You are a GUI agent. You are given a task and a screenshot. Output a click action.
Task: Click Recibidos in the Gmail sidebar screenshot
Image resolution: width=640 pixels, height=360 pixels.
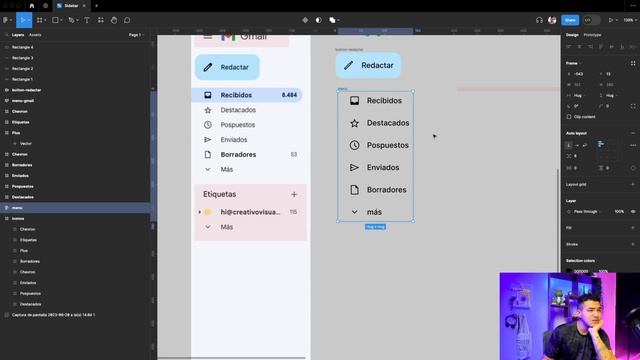point(247,95)
